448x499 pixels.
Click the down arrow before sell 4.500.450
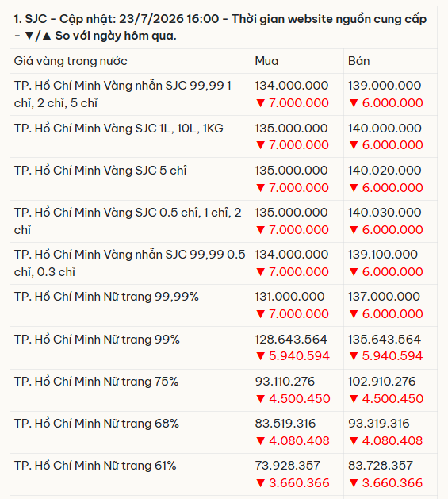tap(354, 399)
